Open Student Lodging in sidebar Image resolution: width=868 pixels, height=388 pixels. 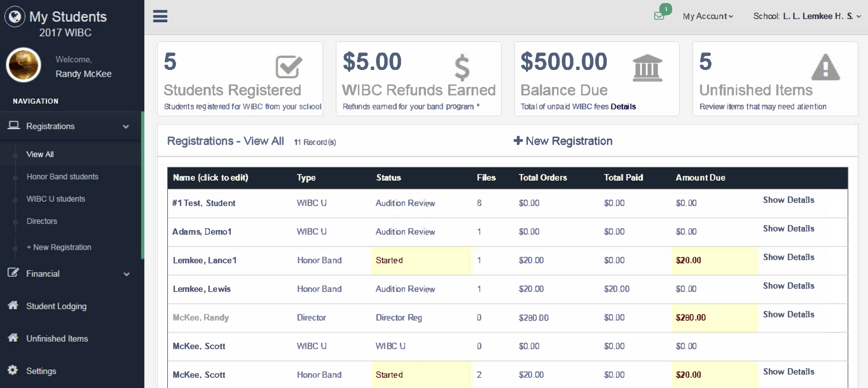pos(56,306)
